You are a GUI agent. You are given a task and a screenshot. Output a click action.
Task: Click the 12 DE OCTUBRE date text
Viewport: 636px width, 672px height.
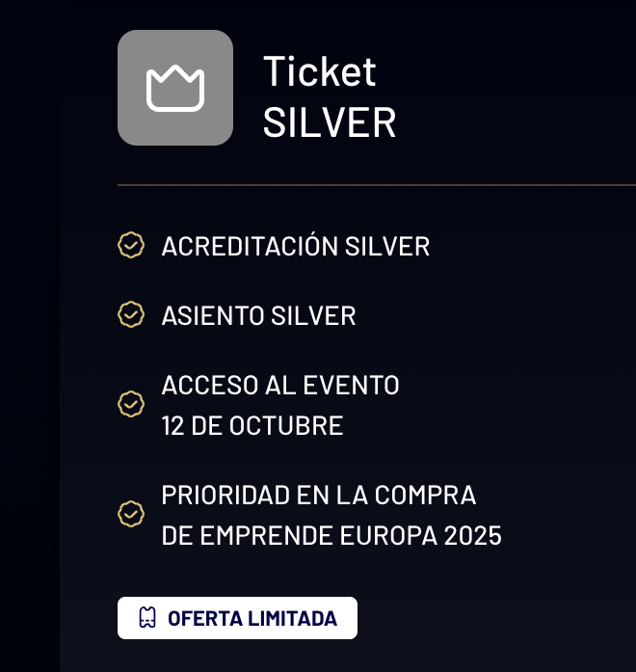pyautogui.click(x=252, y=425)
